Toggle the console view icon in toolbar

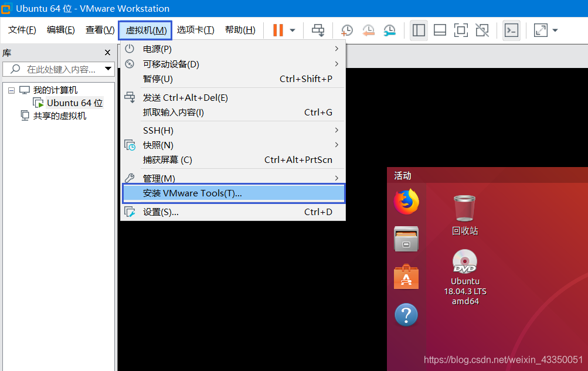(512, 30)
